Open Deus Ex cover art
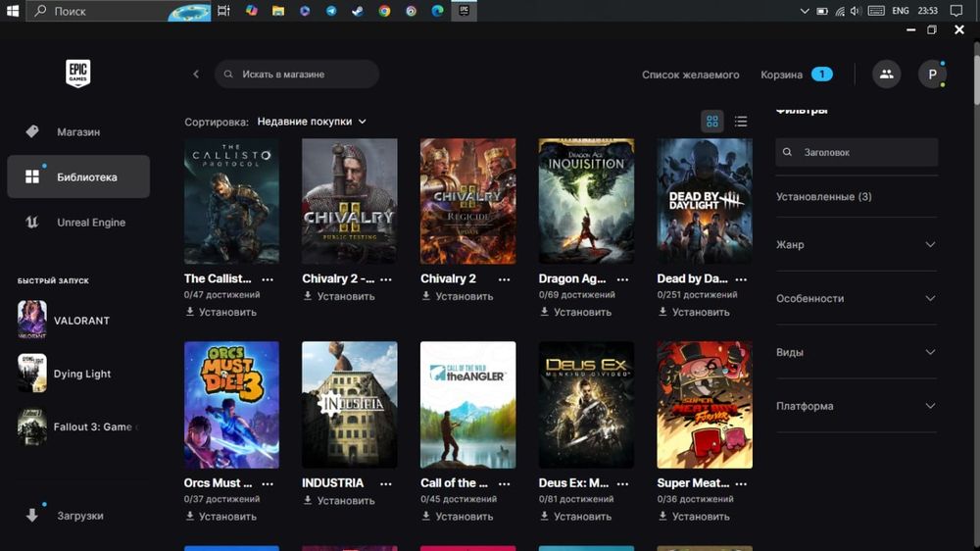980x551 pixels. coord(586,405)
